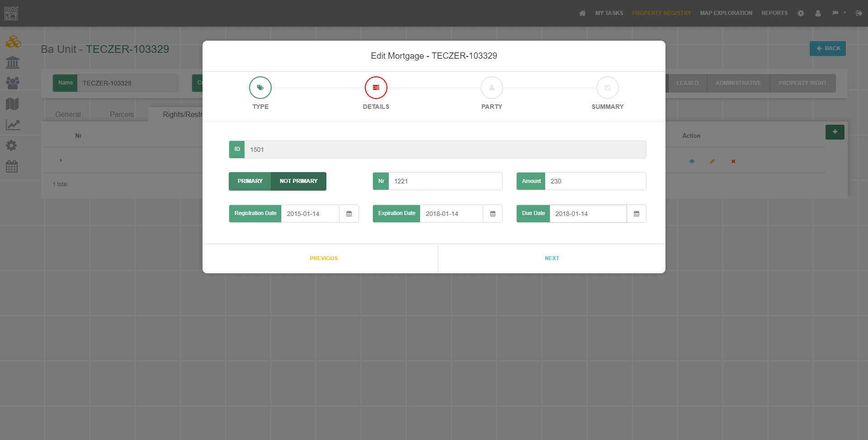
Task: Open the Registration Date calendar picker
Action: point(349,213)
